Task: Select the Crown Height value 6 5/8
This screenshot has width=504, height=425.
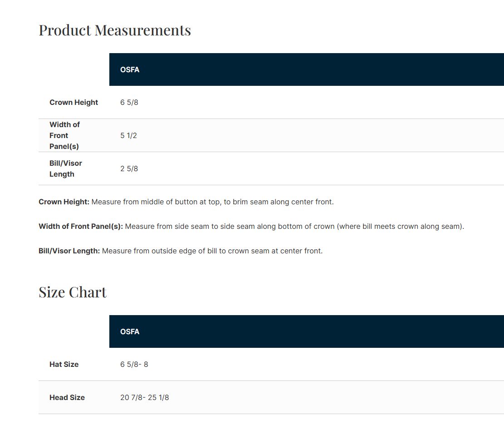Action: coord(129,102)
